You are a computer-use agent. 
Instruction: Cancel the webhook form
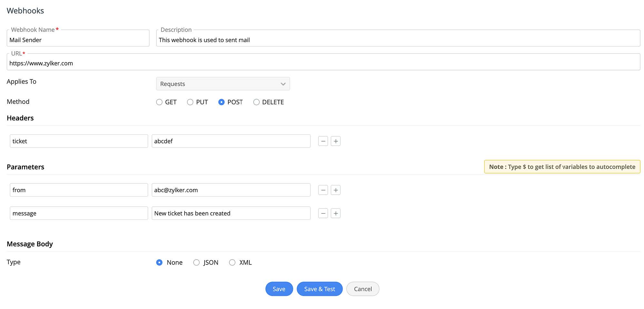pos(363,289)
